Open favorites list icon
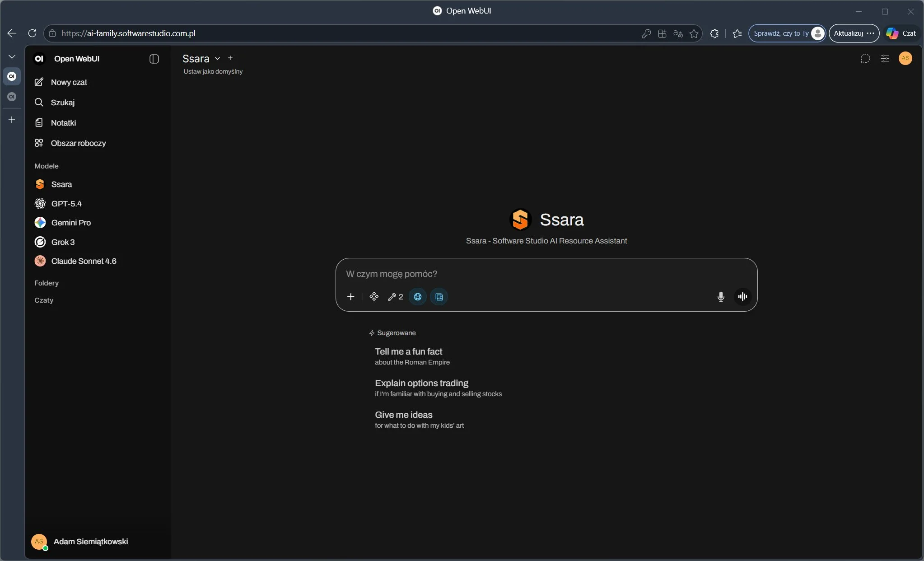 [737, 33]
